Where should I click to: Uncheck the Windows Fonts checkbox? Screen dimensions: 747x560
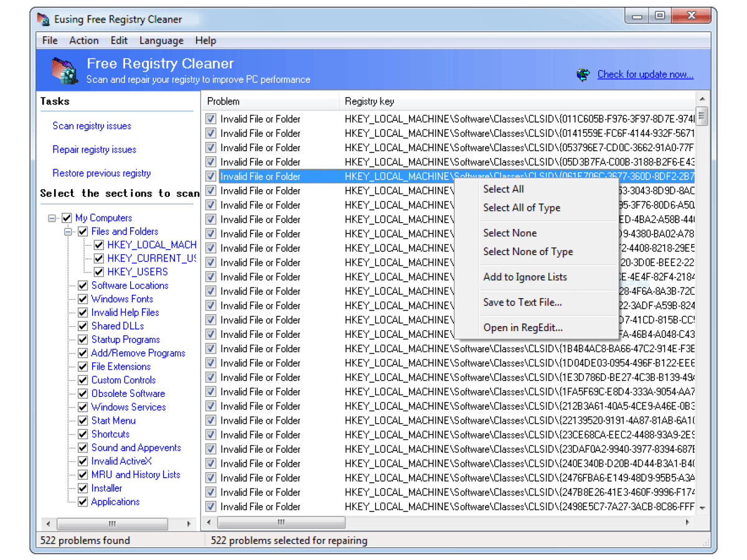pyautogui.click(x=83, y=299)
